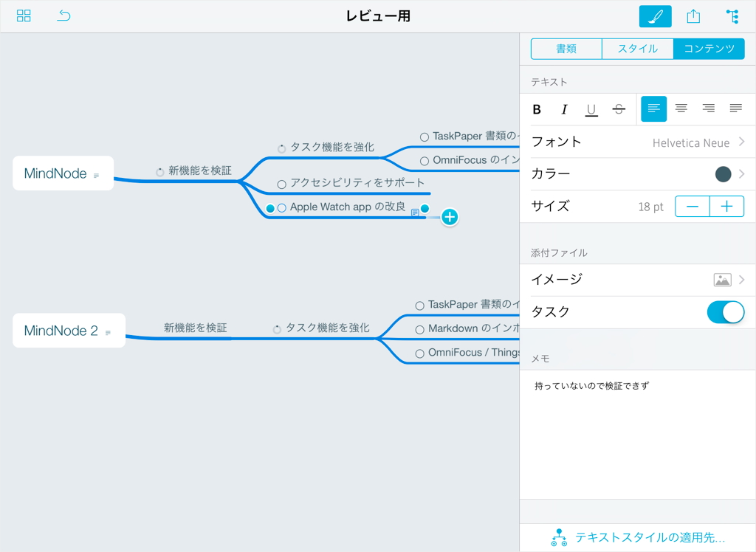Switch to コンテンツ tab
Screen dimensions: 756x552
[709, 49]
